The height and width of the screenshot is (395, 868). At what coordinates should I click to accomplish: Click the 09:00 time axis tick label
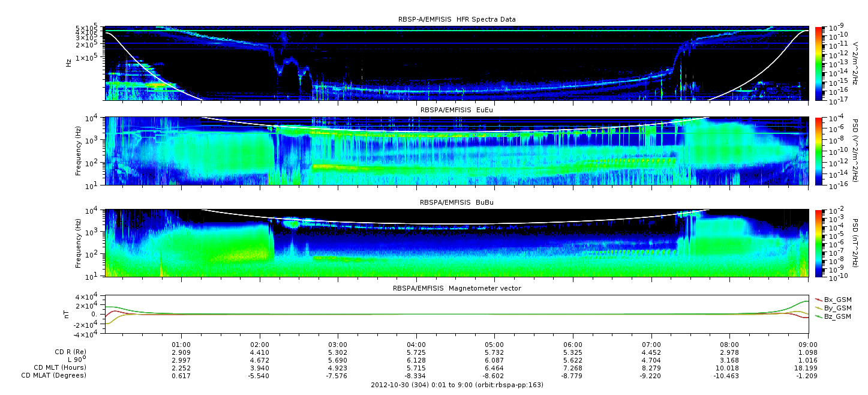click(808, 343)
